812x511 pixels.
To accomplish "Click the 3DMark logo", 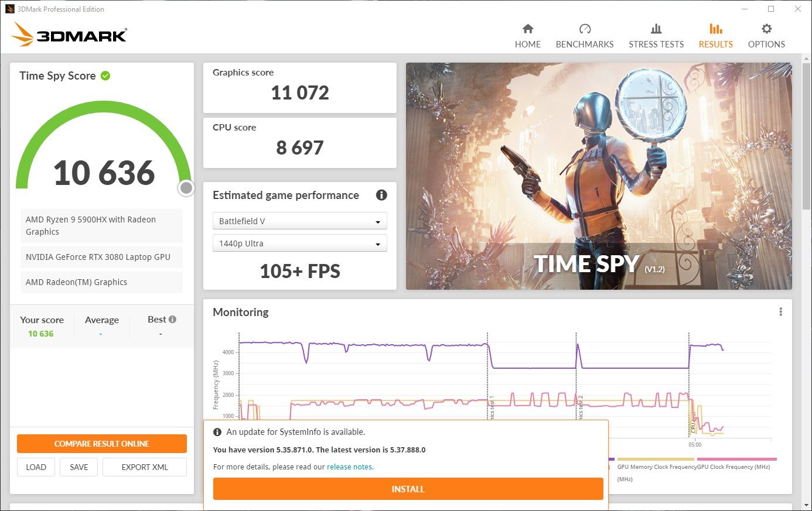I will 69,35.
